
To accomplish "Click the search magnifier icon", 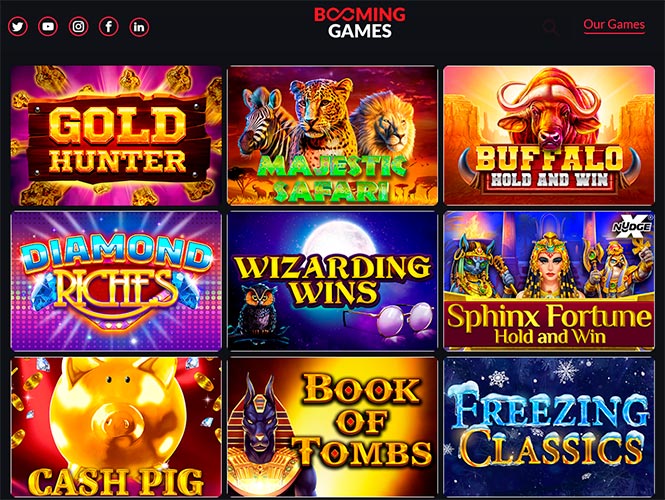I will pyautogui.click(x=550, y=27).
